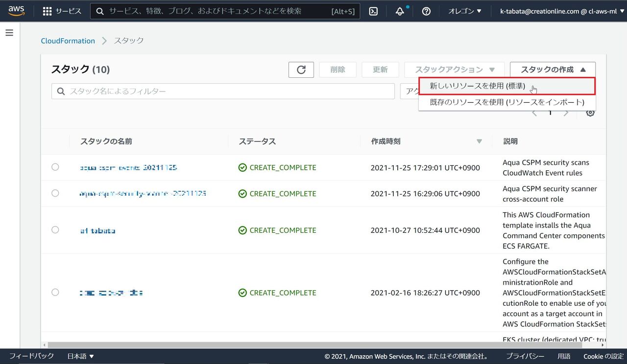Viewport: 627px width, 364px height.
Task: Toggle the left navigation hamburger menu
Action: click(x=9, y=33)
